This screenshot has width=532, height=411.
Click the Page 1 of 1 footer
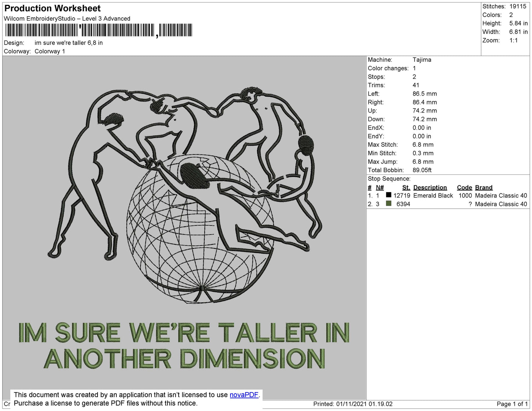point(512,404)
